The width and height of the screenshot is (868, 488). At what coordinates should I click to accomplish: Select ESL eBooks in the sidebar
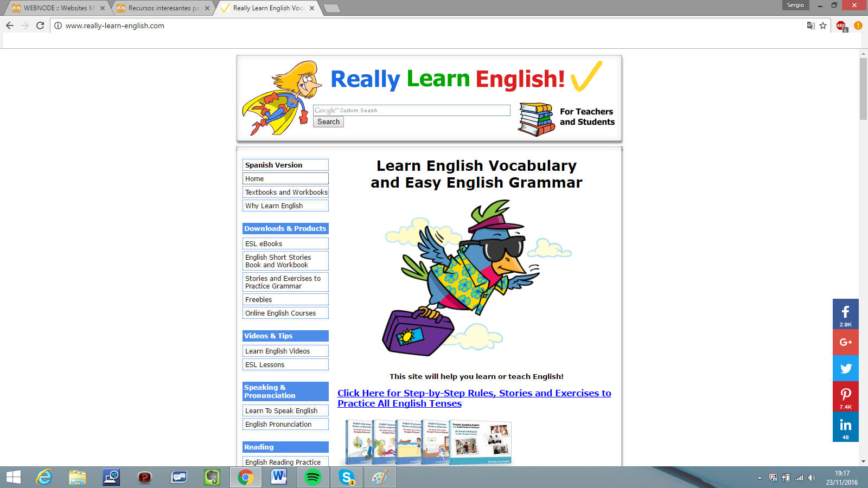(x=285, y=243)
